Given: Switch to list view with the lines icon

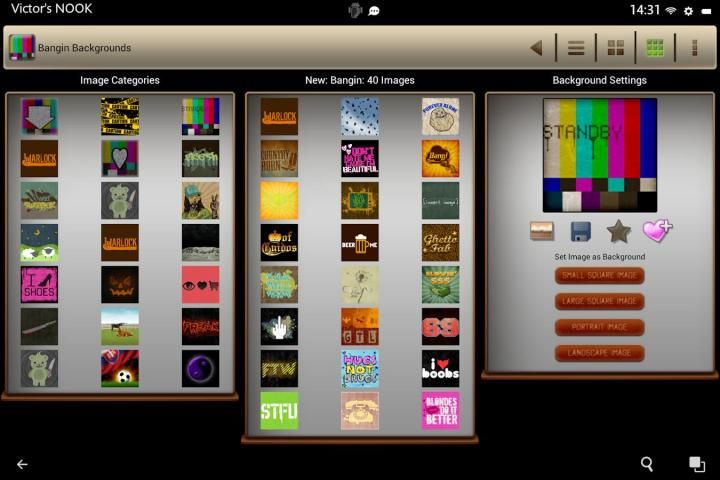Looking at the screenshot, I should coord(576,47).
